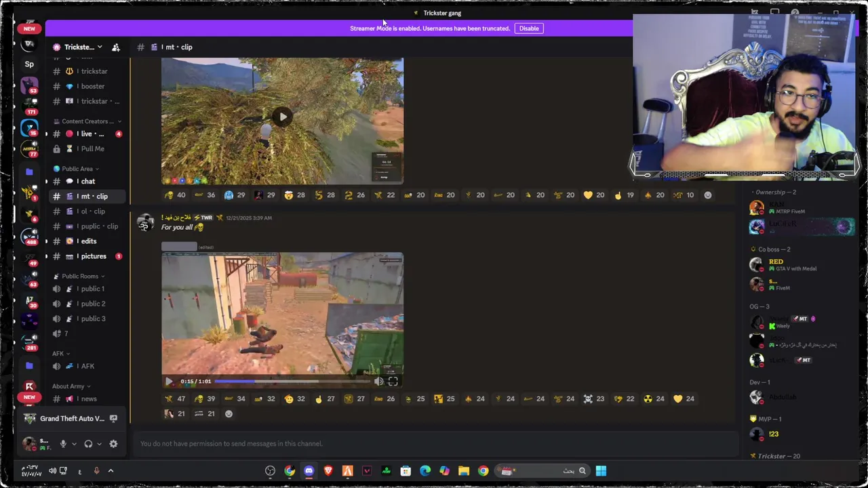Open File Explorer from the taskbar
Image resolution: width=868 pixels, height=488 pixels.
[x=464, y=471]
